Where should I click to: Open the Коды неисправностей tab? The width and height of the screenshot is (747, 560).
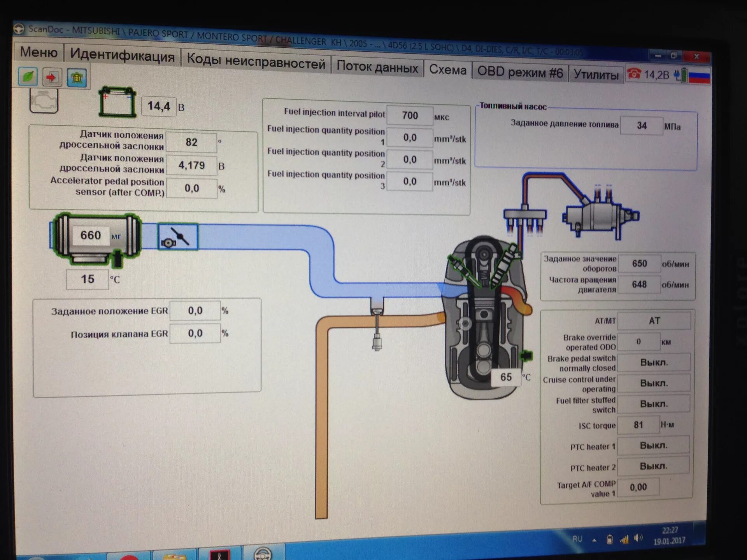(x=256, y=62)
